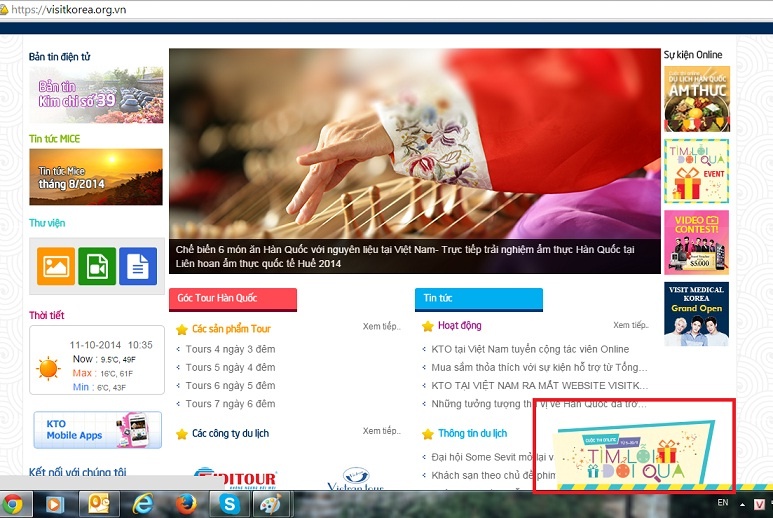Open the green video library icon
The width and height of the screenshot is (773, 518).
(97, 265)
